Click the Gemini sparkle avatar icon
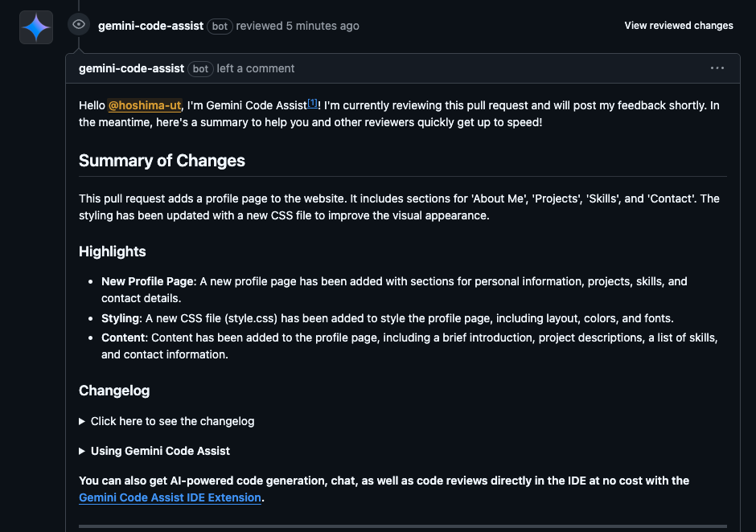 coord(36,27)
